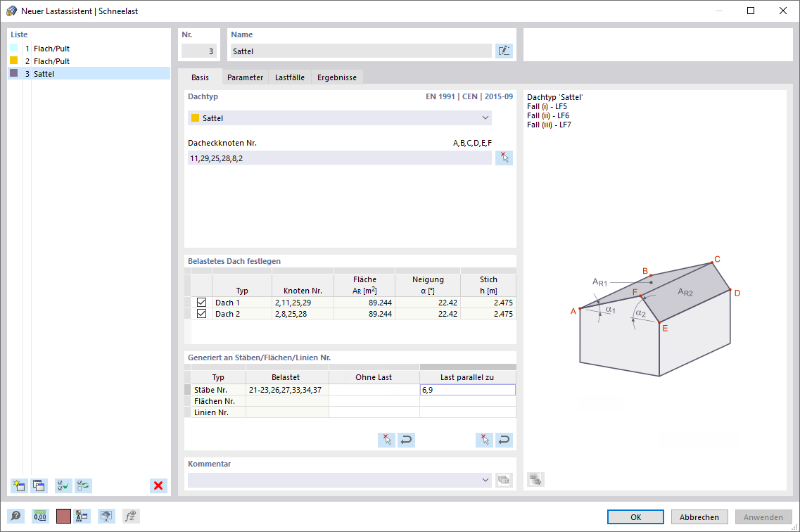Click the Stäbe Nr. row label
Screen dimensions: 800x532
click(218, 390)
